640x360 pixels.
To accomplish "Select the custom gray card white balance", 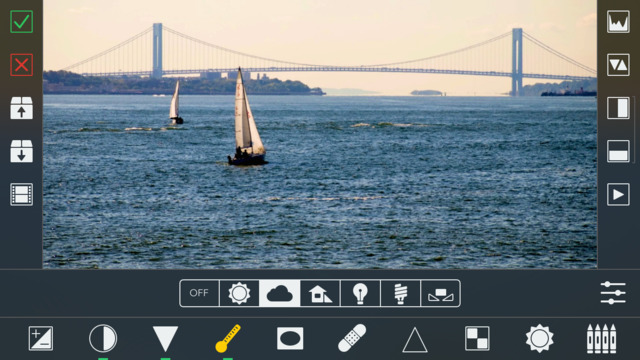I will point(440,293).
